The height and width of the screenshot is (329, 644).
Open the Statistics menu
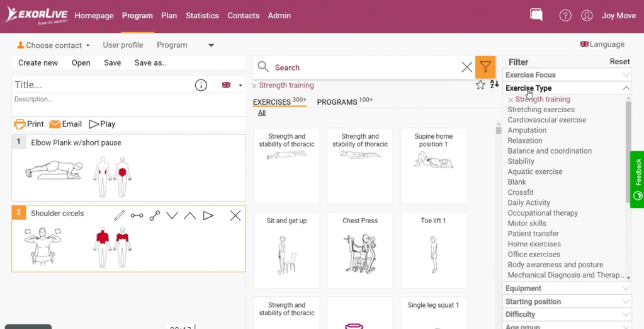point(202,16)
